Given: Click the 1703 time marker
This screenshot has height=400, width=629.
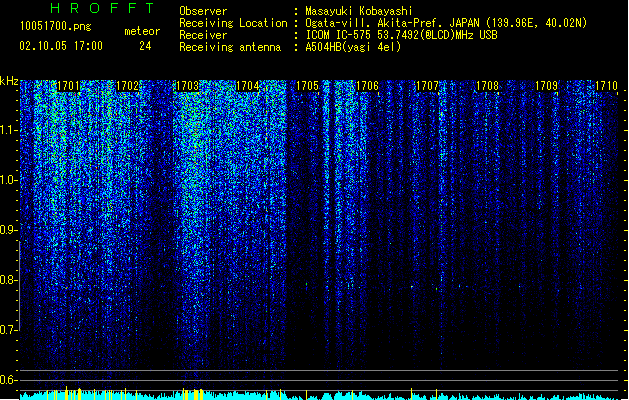Looking at the screenshot, I should point(188,86).
